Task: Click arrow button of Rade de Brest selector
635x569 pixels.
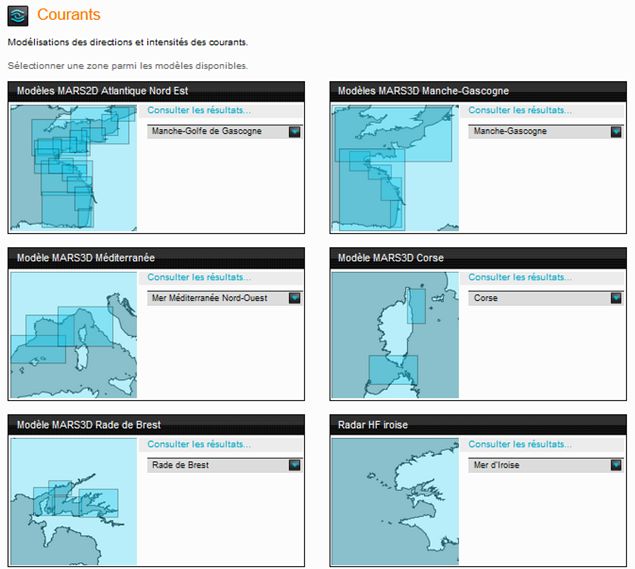Action: coord(294,465)
